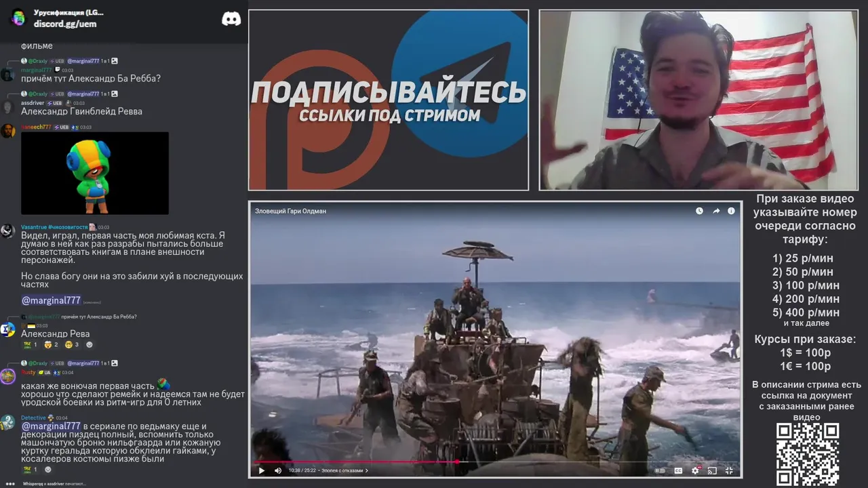This screenshot has width=868, height=488.
Task: Open assdriver's avatar profile
Action: click(7, 107)
